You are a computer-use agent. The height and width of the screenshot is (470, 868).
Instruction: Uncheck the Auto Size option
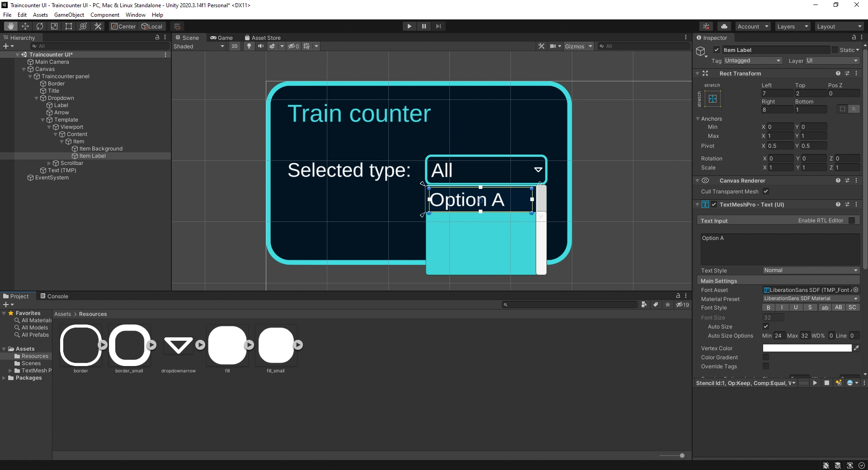coord(766,326)
